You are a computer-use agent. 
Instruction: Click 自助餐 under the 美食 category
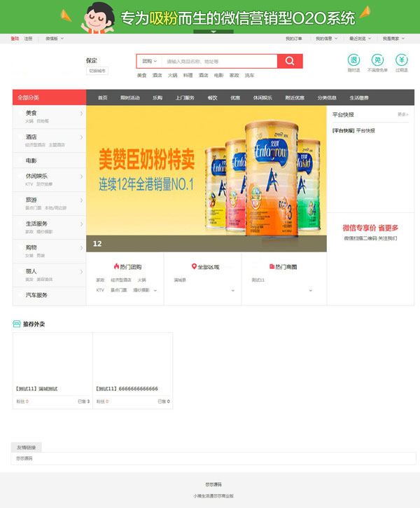(x=43, y=121)
